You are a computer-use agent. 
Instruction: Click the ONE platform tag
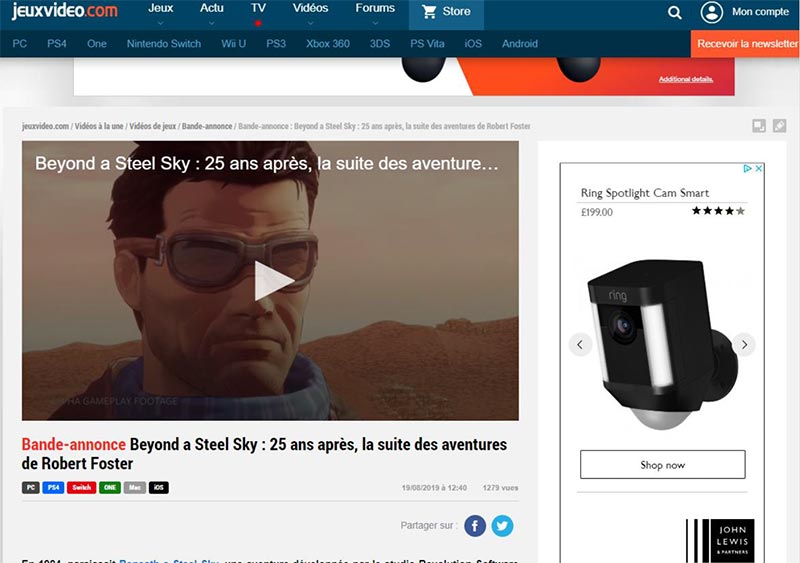(x=110, y=487)
